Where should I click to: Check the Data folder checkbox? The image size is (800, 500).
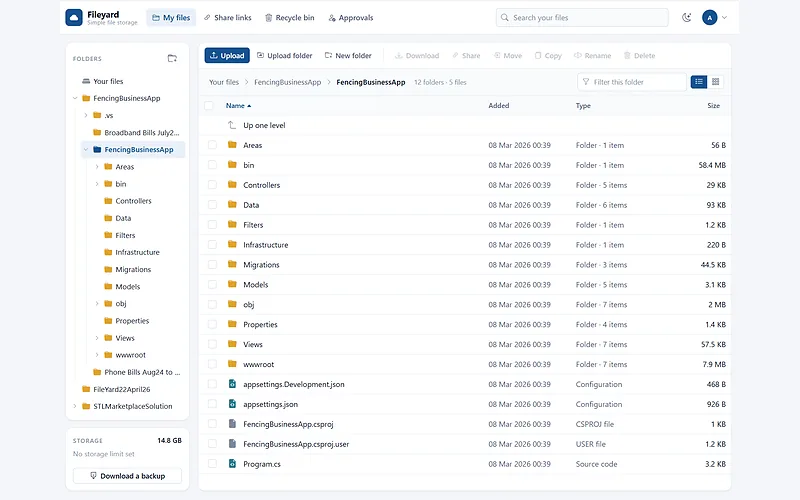212,205
